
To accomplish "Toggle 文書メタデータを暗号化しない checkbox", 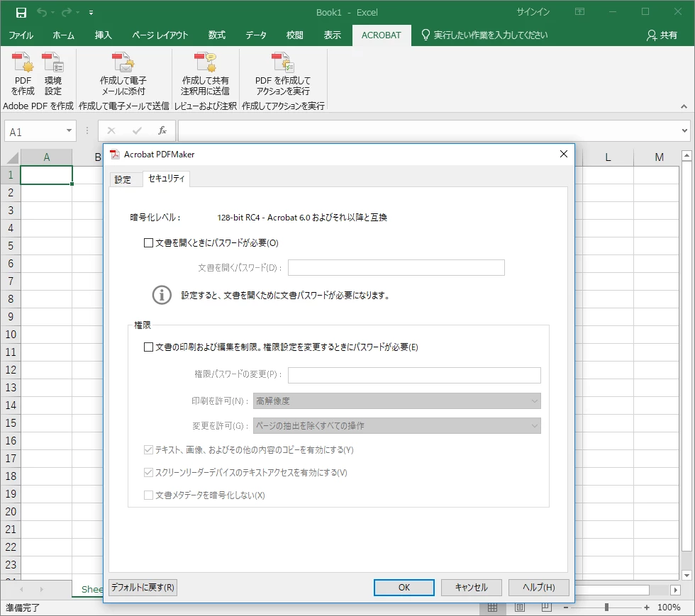I will tap(148, 495).
